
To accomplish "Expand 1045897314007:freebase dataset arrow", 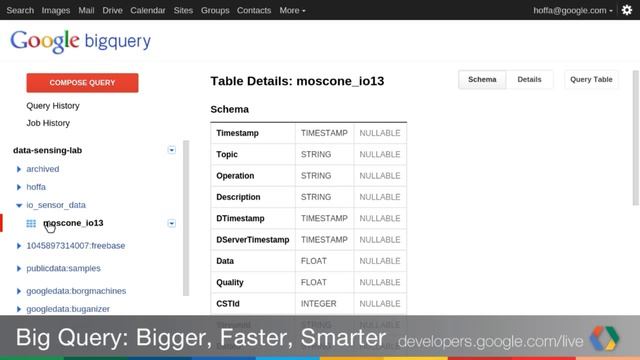I will (x=19, y=246).
